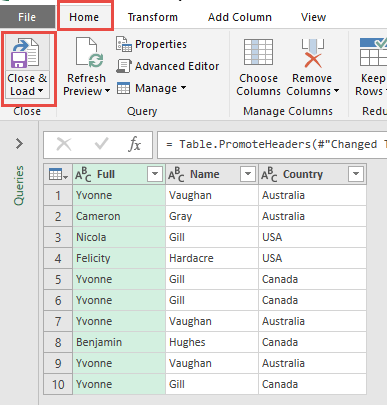Click the Canada cell in row 5
The image size is (387, 405).
312,279
